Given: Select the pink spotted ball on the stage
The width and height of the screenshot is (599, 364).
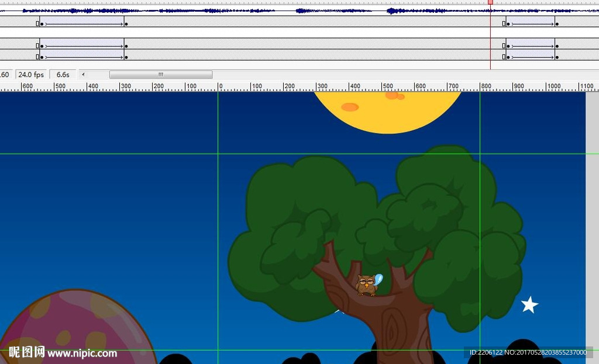Looking at the screenshot, I should pos(77,327).
